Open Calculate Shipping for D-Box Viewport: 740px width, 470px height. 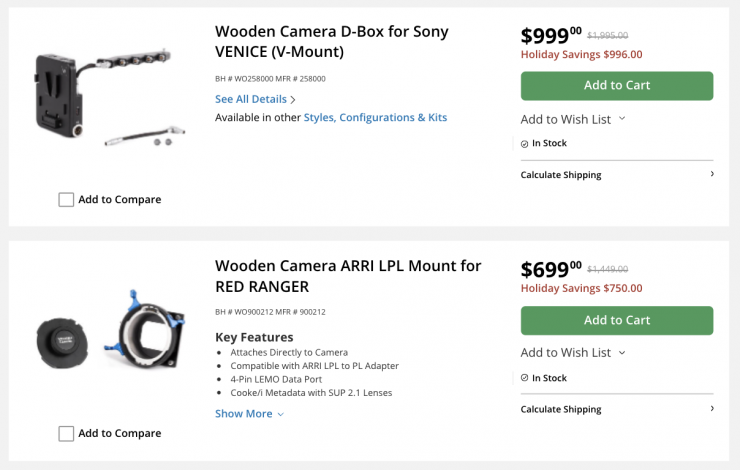click(x=561, y=175)
